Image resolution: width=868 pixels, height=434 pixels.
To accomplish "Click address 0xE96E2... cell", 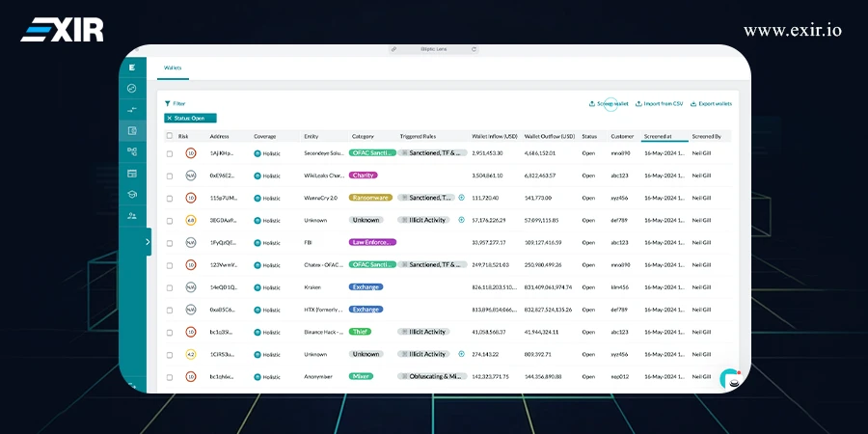I will [222, 176].
